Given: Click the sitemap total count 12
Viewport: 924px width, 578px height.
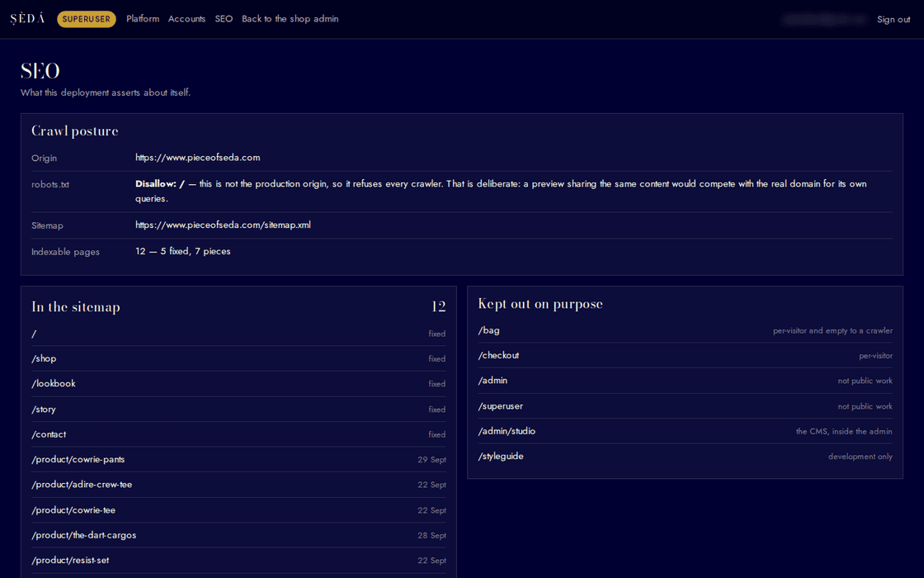Looking at the screenshot, I should pyautogui.click(x=438, y=306).
